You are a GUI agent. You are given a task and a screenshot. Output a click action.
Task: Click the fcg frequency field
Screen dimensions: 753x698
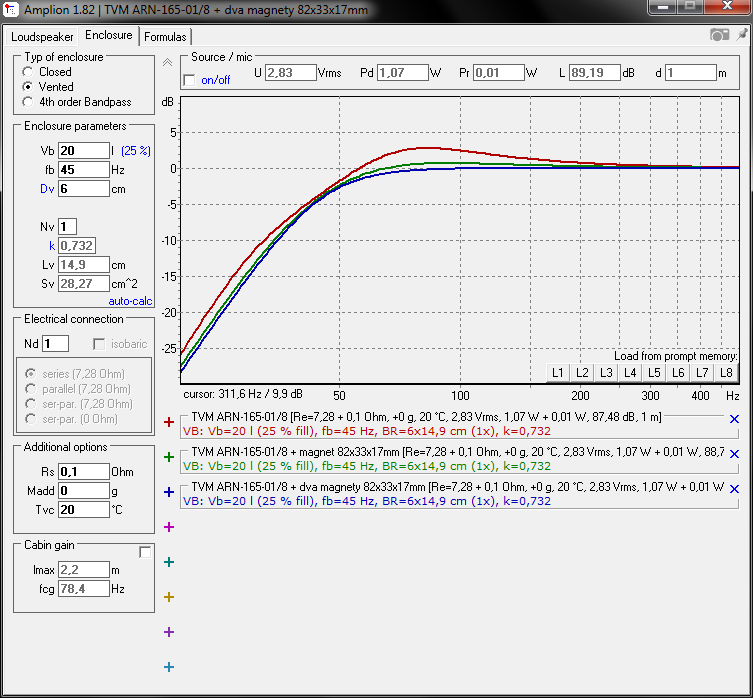pyautogui.click(x=84, y=588)
